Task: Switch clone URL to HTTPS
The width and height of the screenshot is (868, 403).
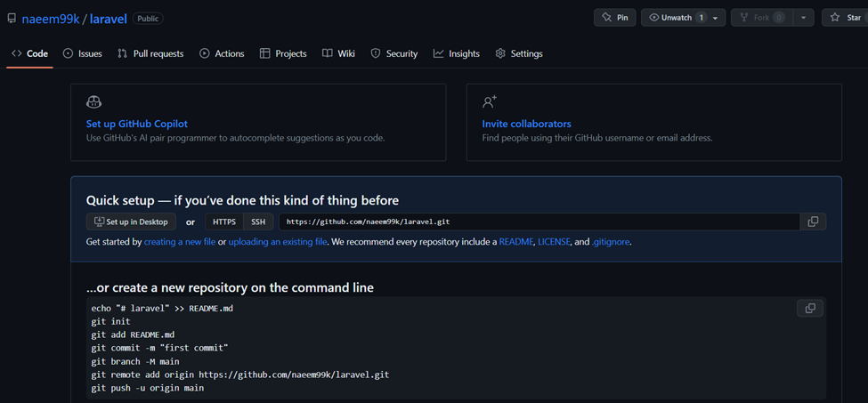Action: click(224, 222)
